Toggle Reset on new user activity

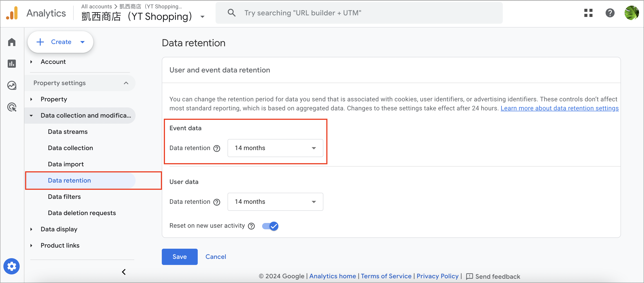click(270, 226)
